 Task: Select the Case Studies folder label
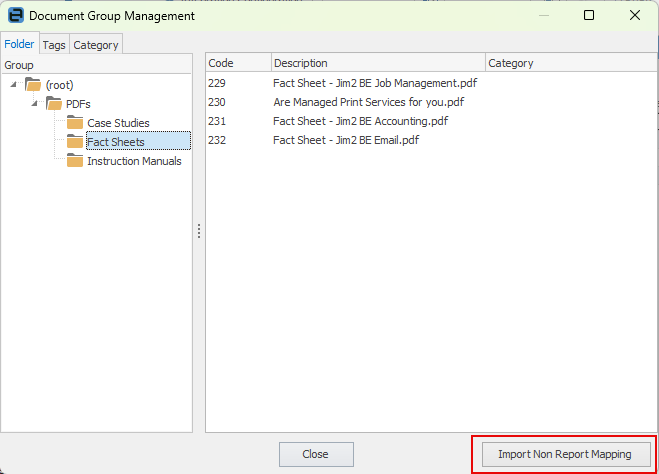pyautogui.click(x=119, y=123)
